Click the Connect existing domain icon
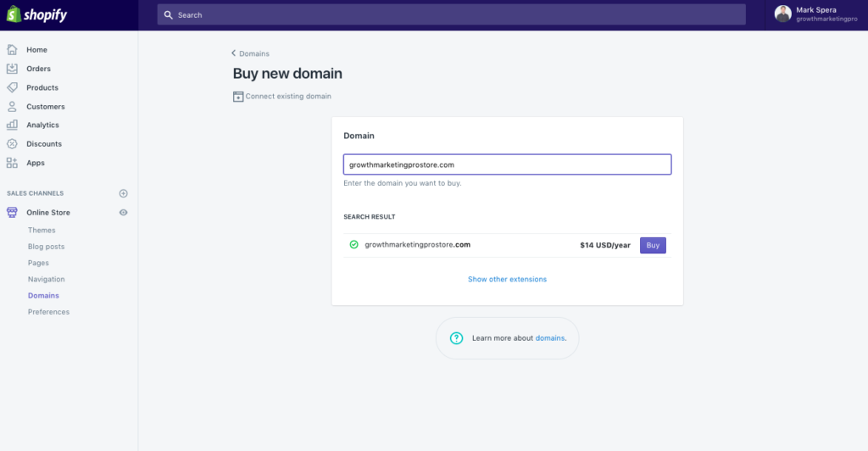The height and width of the screenshot is (451, 868). pyautogui.click(x=238, y=97)
